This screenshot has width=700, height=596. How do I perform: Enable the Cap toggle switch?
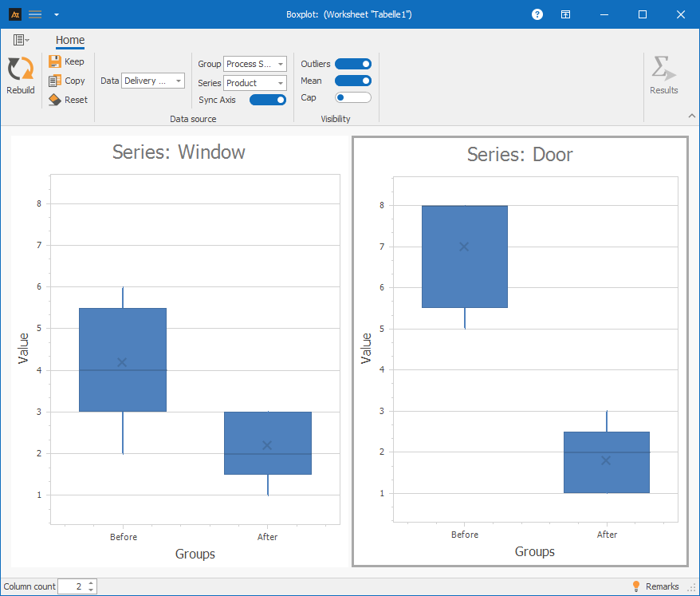pos(353,97)
